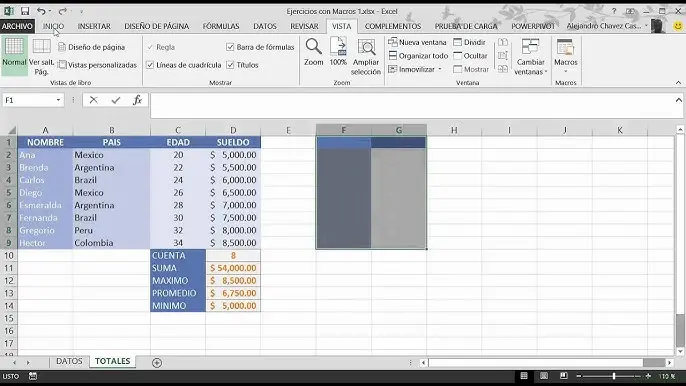The image size is (686, 386).
Task: Switch to Page Layout view in status bar
Action: pos(544,376)
